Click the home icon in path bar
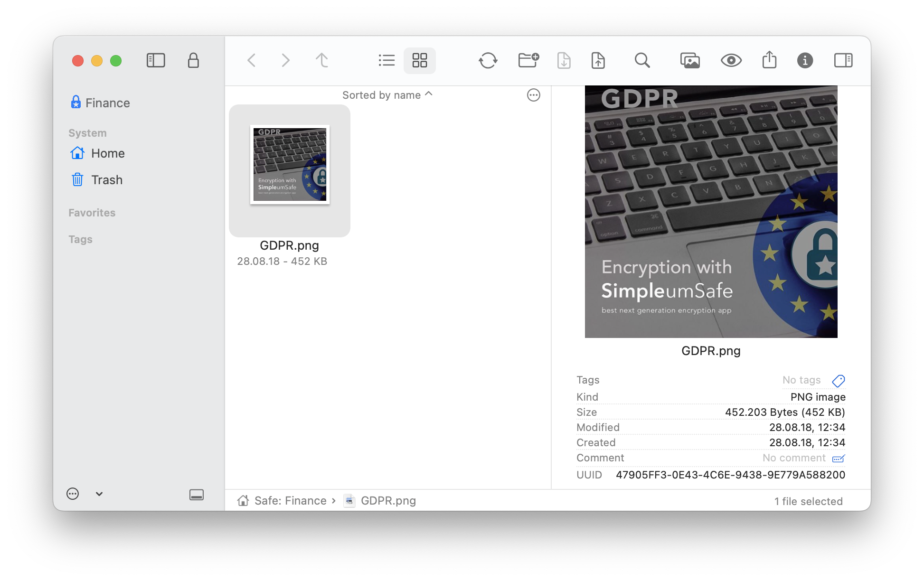 pos(243,501)
